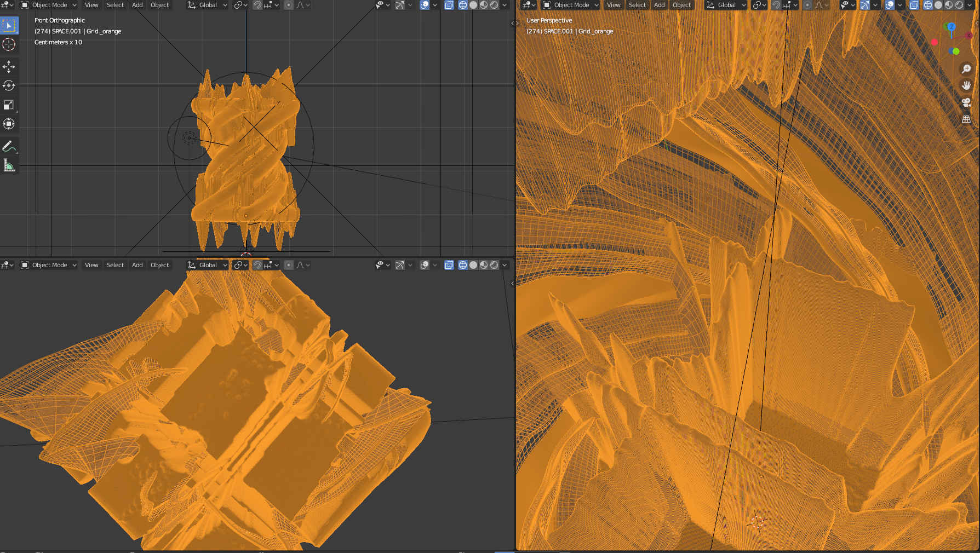Screen dimensions: 980x553
Task: Open object visibility eye menu in bottom-left viewport
Action: pos(383,265)
